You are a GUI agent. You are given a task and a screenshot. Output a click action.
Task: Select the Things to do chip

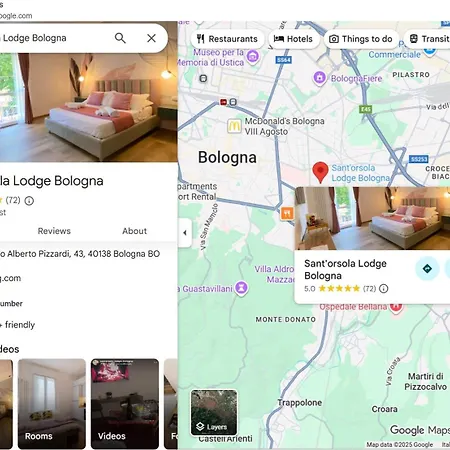pyautogui.click(x=361, y=39)
